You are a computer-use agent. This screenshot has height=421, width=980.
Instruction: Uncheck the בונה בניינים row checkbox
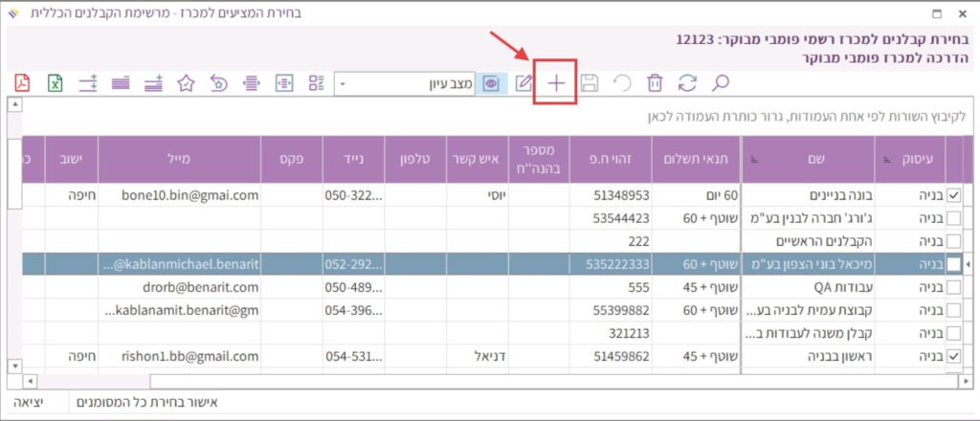[953, 195]
